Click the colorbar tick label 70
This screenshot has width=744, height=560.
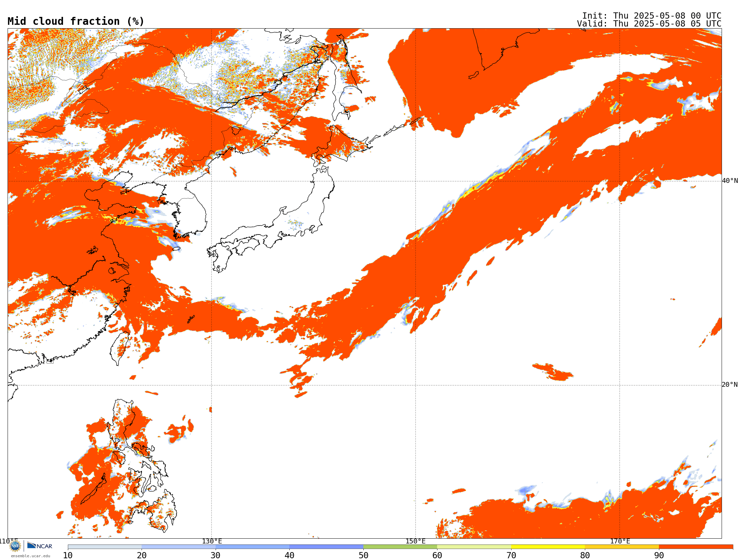pyautogui.click(x=511, y=556)
